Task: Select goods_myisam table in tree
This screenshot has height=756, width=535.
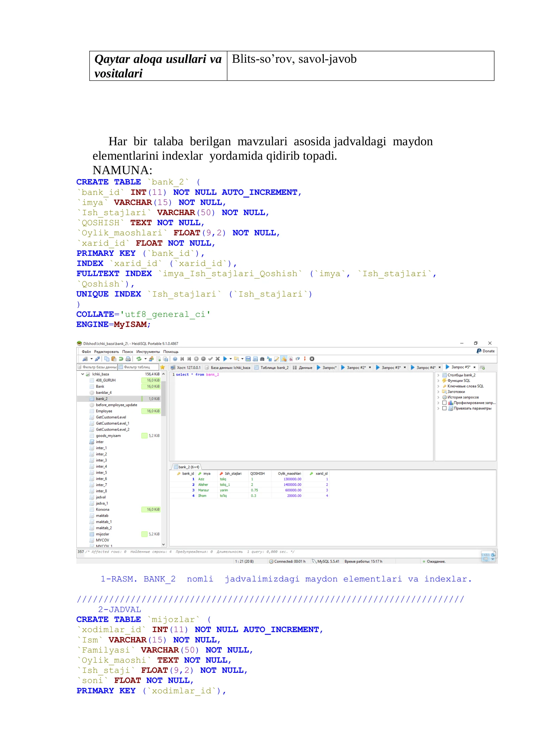Action: click(x=108, y=436)
